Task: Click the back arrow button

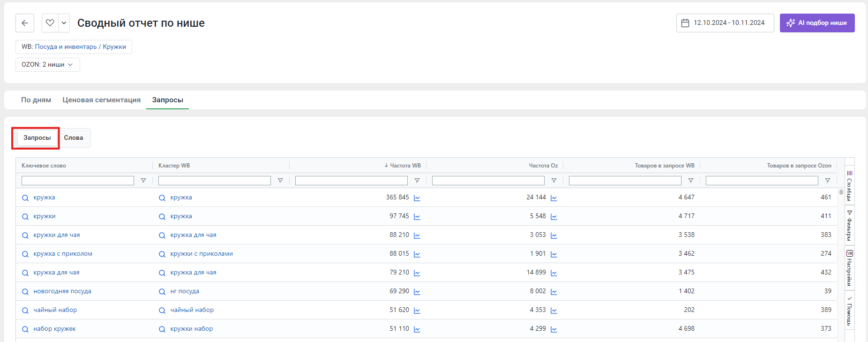Action: point(25,23)
